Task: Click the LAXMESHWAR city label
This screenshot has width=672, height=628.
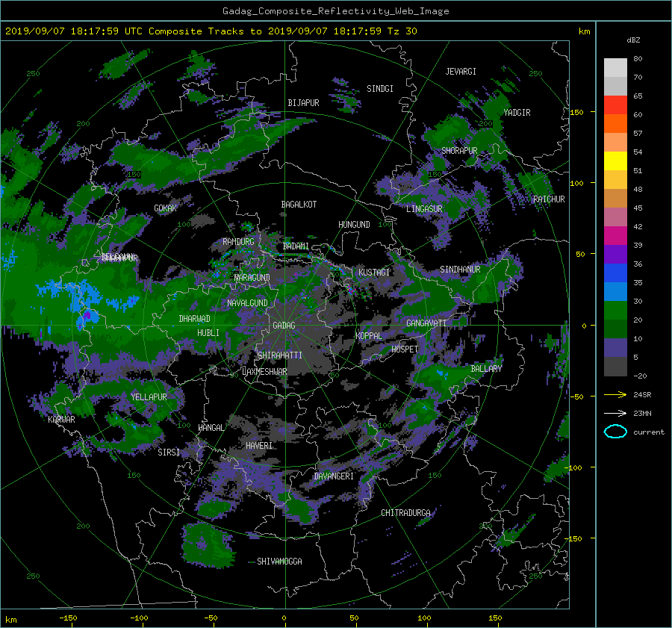Action: 264,372
